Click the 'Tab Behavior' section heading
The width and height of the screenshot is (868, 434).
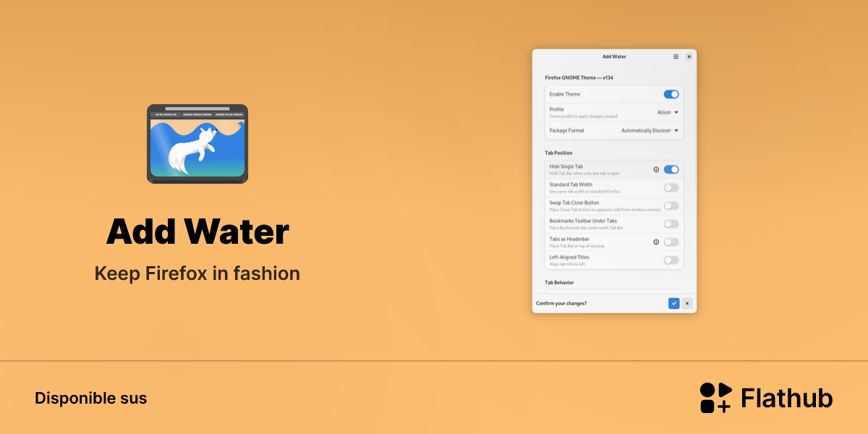[x=559, y=282]
